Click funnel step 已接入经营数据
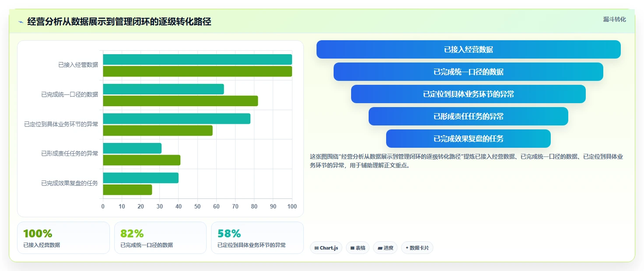Image resolution: width=644 pixels, height=271 pixels. 468,49
